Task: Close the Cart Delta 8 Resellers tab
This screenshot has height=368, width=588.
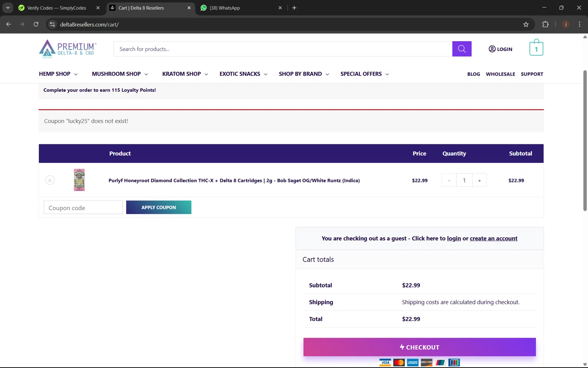Action: click(x=189, y=8)
